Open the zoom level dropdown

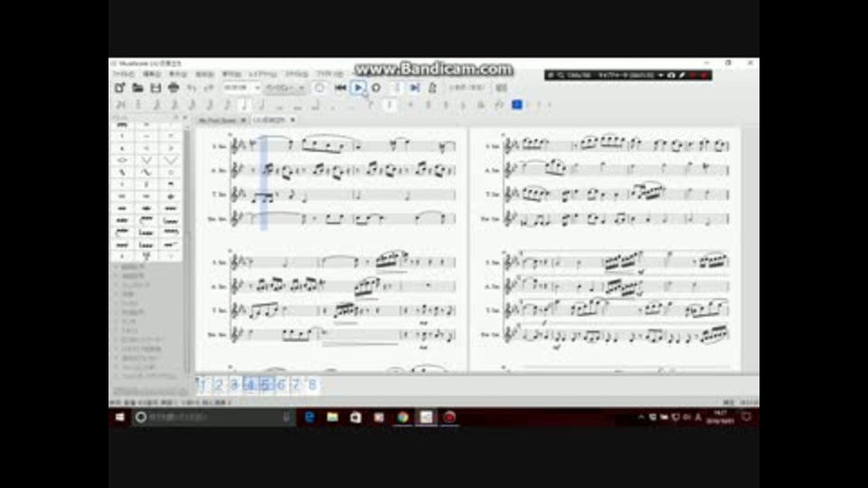click(241, 88)
